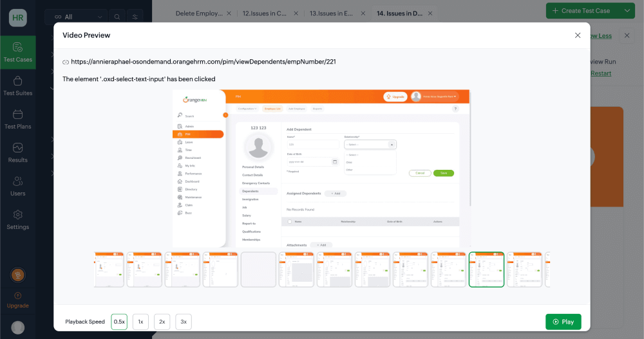Set playback speed to 1x
This screenshot has height=339, width=644.
(x=140, y=322)
